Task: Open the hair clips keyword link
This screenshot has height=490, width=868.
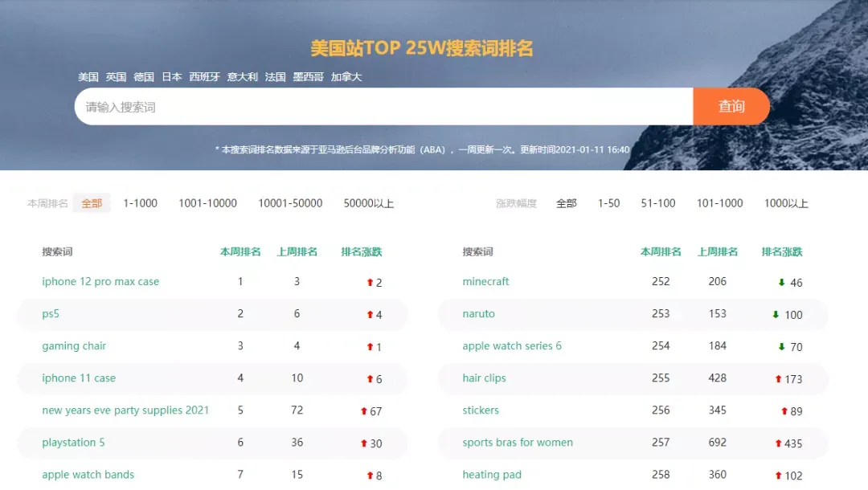Action: (484, 378)
